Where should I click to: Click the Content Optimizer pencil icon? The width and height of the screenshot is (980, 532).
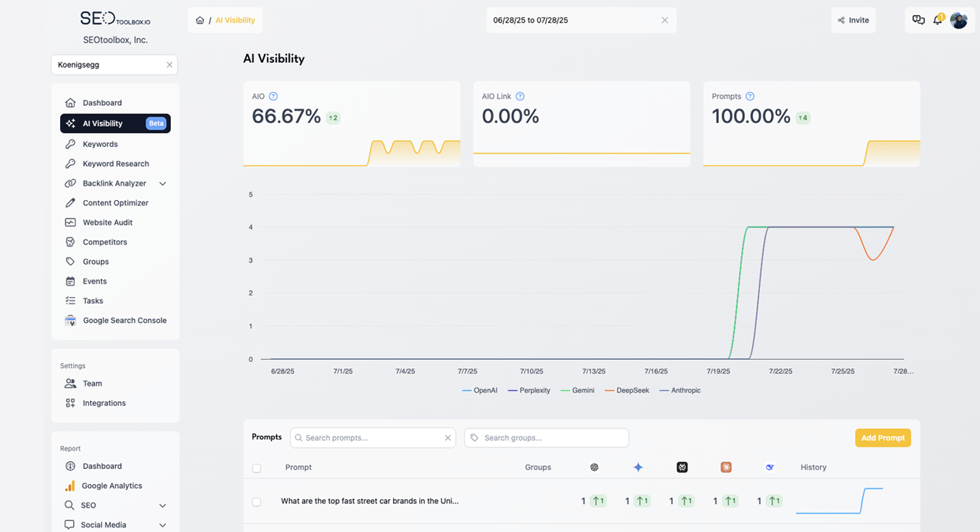tap(70, 203)
